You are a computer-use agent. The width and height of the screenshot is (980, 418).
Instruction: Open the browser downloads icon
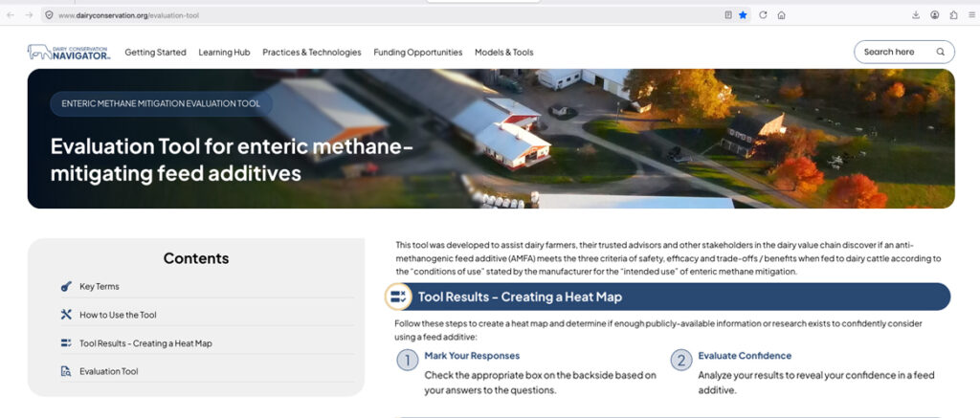(916, 15)
